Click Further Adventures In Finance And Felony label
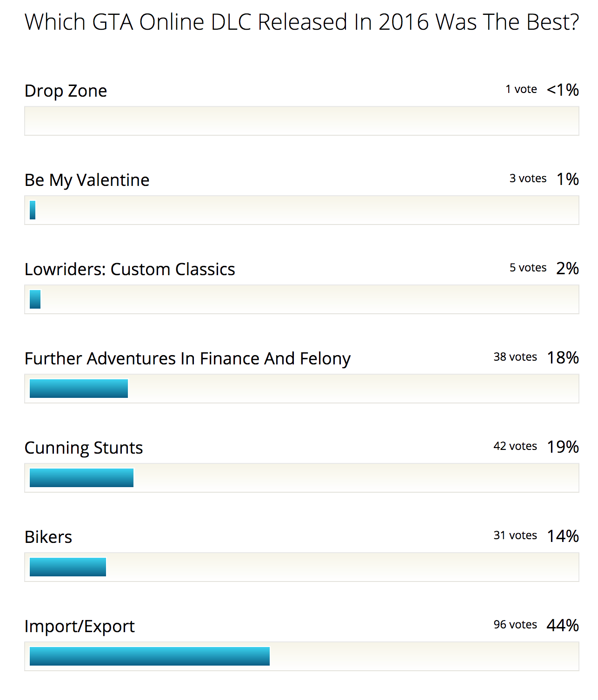598x700 pixels. (187, 358)
